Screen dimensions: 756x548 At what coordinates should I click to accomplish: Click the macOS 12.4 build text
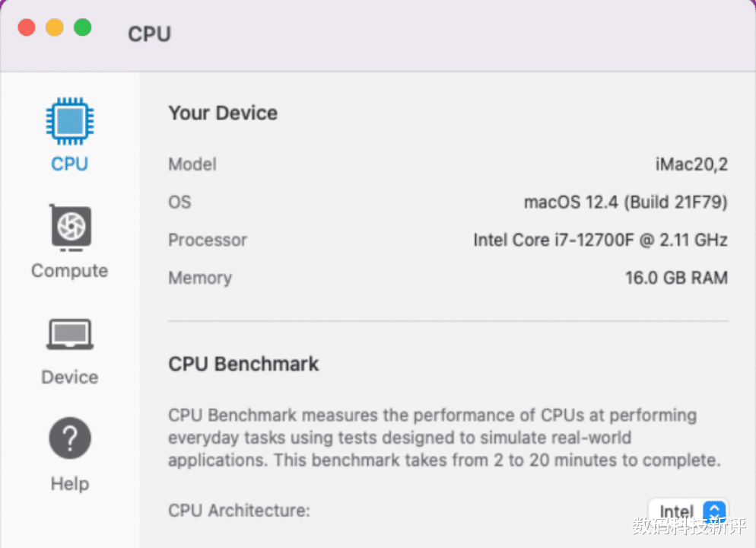pyautogui.click(x=625, y=202)
